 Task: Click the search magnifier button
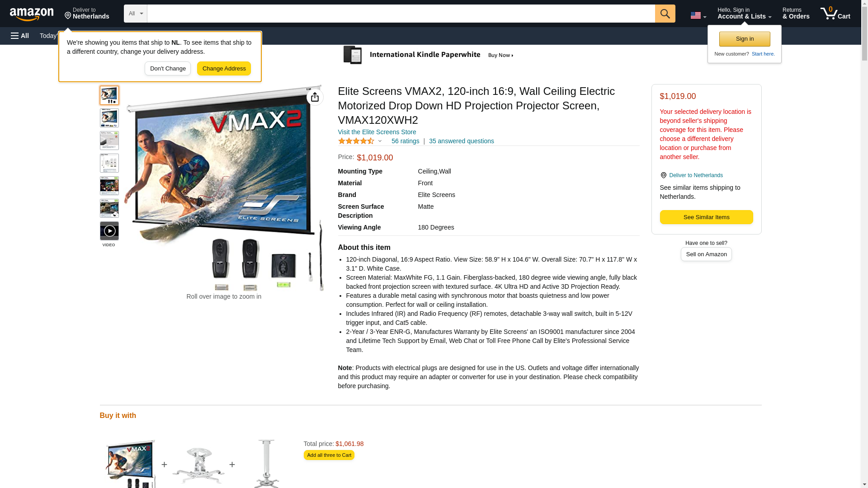point(665,14)
